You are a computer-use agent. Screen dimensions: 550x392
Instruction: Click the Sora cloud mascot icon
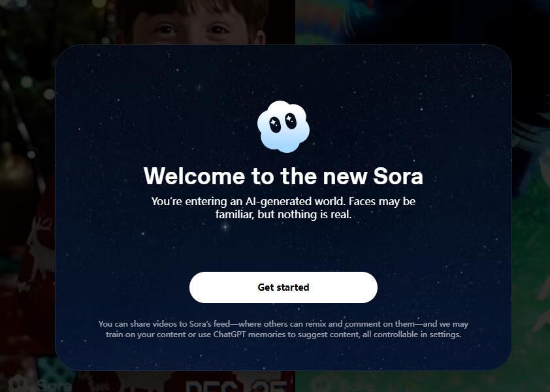point(283,127)
